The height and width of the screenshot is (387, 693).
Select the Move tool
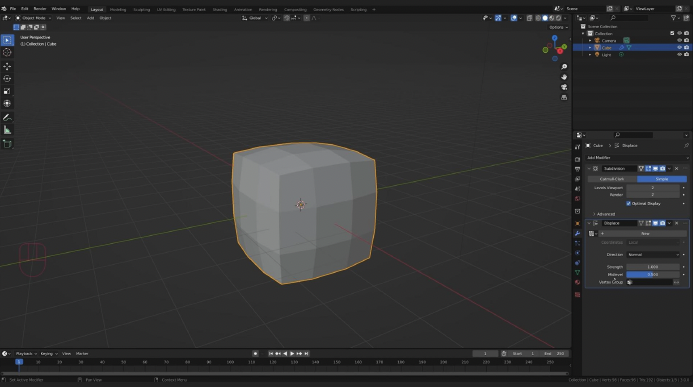(7, 66)
